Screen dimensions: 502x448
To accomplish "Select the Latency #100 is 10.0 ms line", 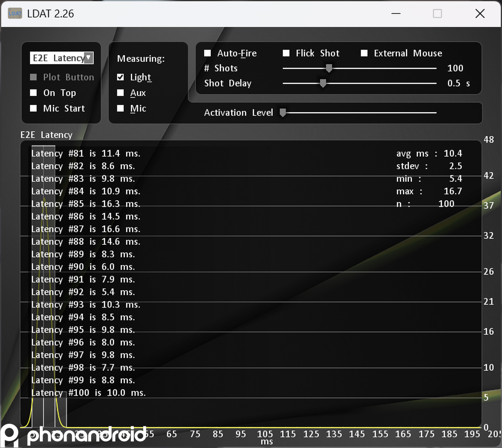I will point(88,393).
